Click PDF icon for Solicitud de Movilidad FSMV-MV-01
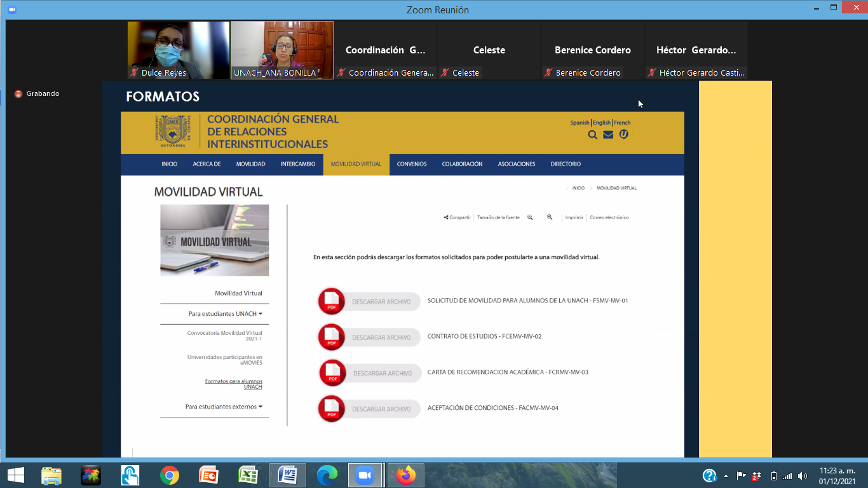Viewport: 868px width, 488px height. [x=332, y=301]
